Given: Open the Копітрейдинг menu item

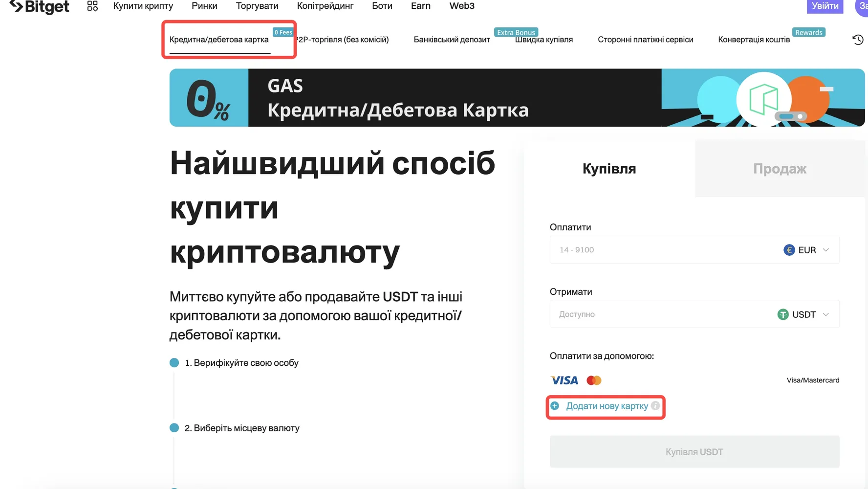Looking at the screenshot, I should [325, 6].
